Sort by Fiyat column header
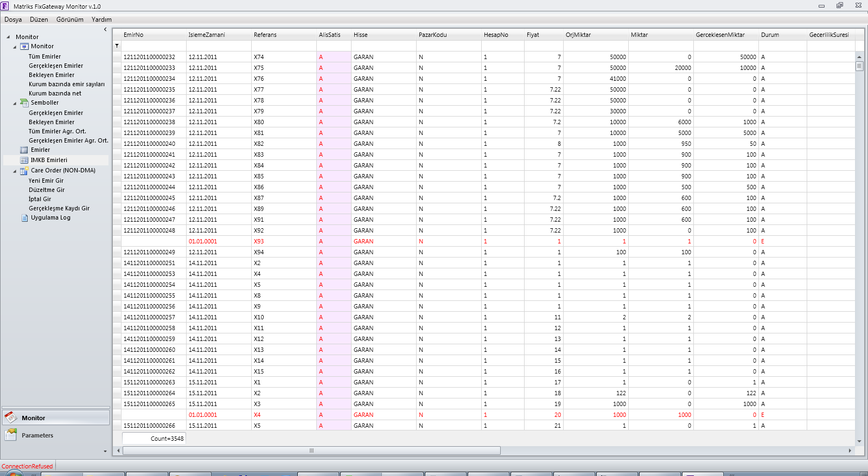The height and width of the screenshot is (476, 868). [544, 35]
